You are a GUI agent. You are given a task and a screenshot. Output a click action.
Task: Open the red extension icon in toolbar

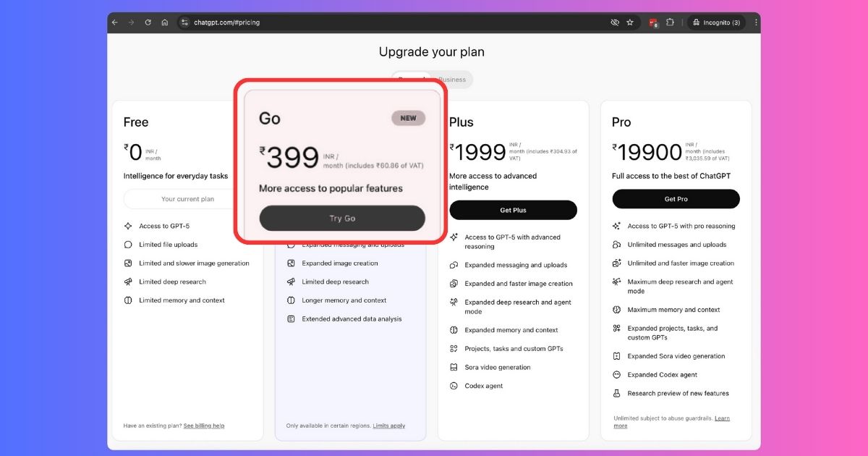653,22
